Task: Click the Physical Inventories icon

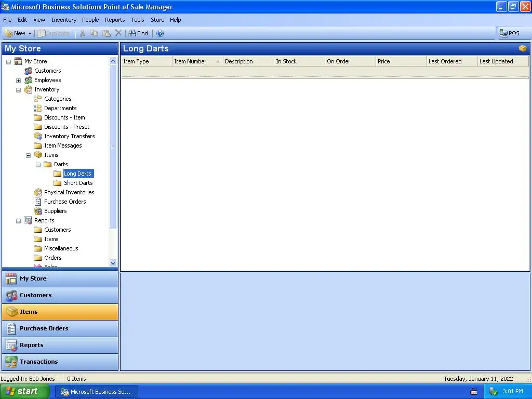Action: (37, 192)
